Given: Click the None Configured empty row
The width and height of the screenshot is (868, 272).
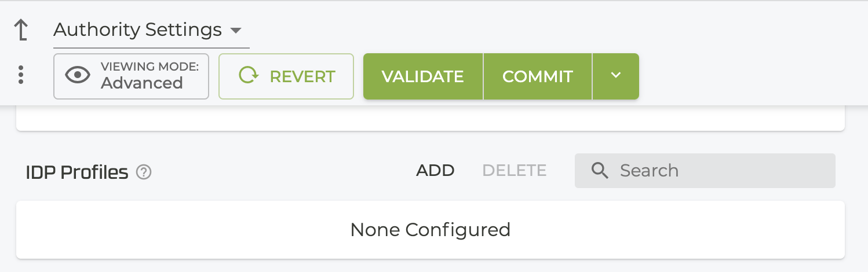Looking at the screenshot, I should (x=430, y=230).
